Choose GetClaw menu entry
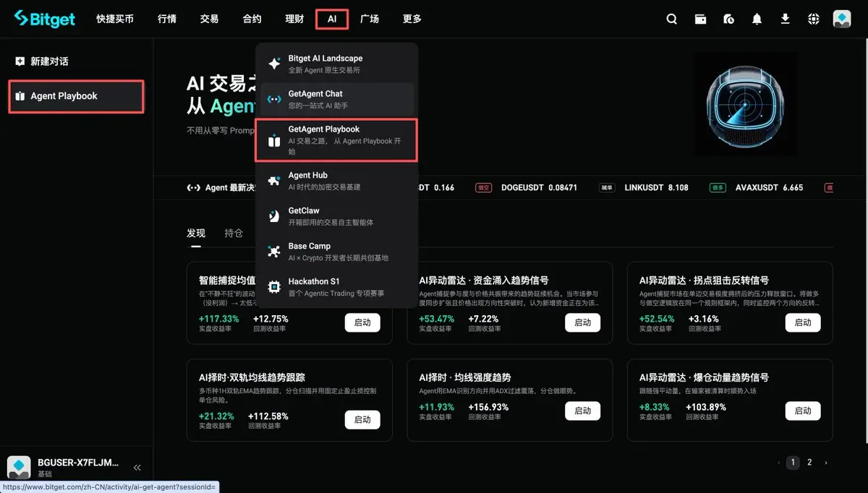Viewport: 868px width, 493px height. coord(337,216)
